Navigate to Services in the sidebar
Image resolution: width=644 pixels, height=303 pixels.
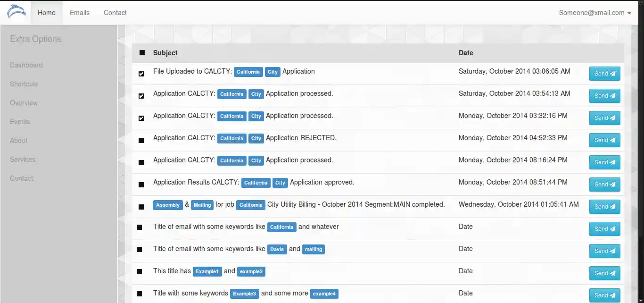point(22,159)
